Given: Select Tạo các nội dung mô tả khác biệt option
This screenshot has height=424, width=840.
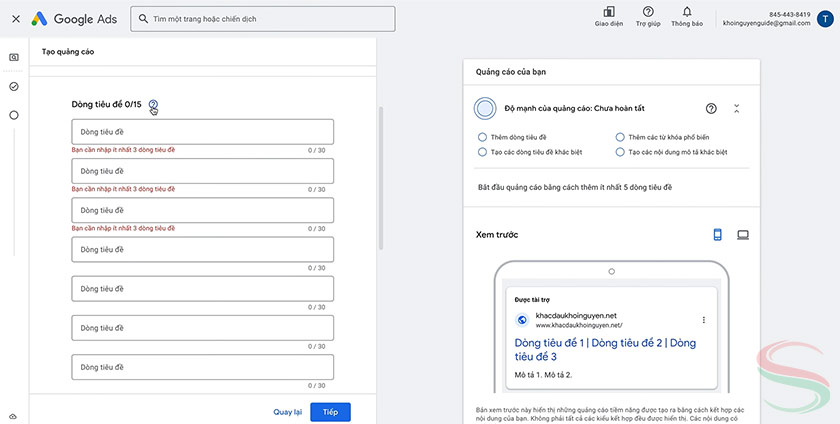Looking at the screenshot, I should coord(620,152).
